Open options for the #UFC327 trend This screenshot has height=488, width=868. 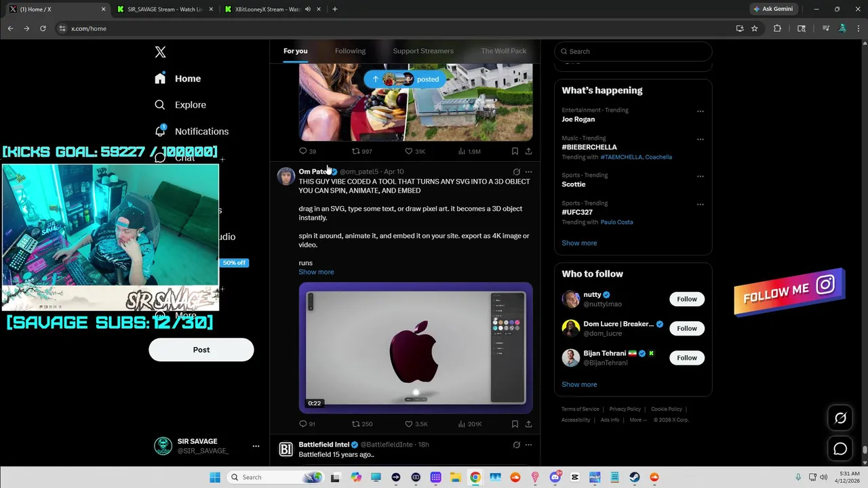click(700, 205)
